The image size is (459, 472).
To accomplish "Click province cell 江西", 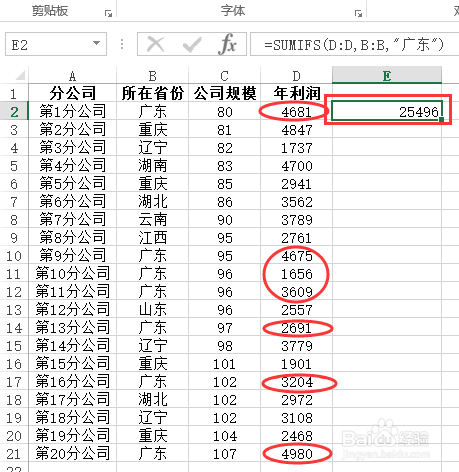I will coord(153,237).
